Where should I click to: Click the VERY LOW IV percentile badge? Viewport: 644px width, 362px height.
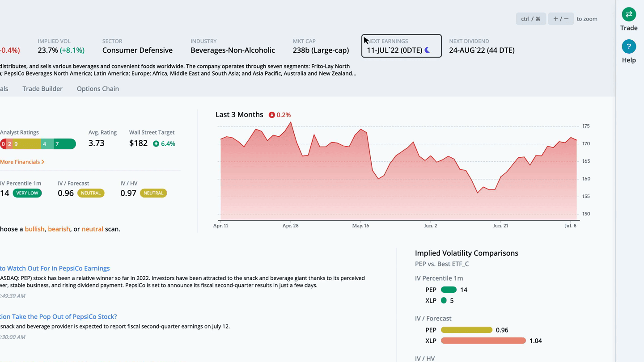click(x=27, y=193)
